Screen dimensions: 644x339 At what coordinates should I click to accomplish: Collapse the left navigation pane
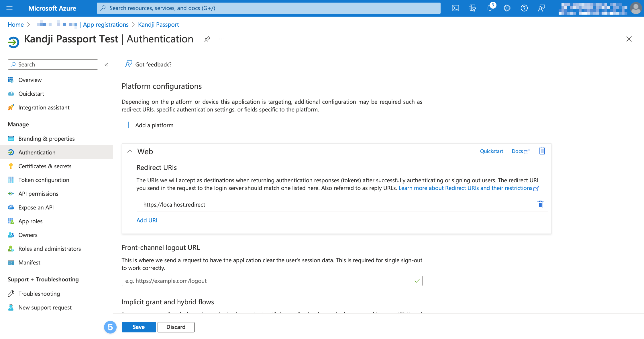coord(106,65)
